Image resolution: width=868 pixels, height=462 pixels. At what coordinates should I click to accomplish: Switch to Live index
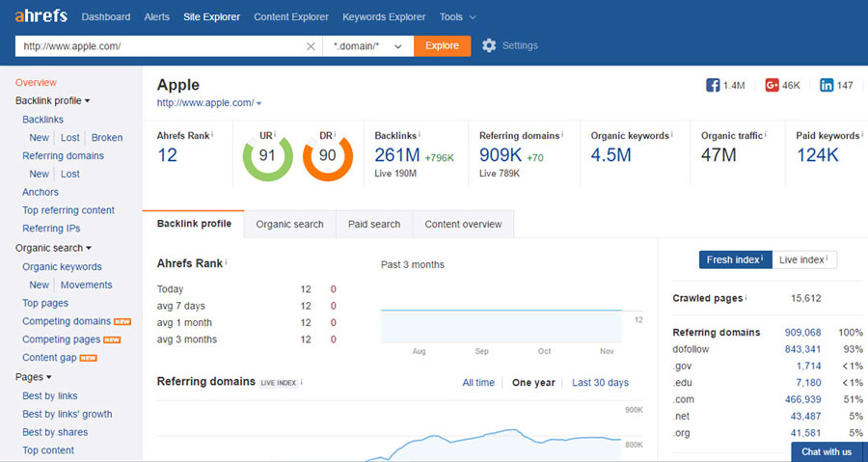[803, 259]
